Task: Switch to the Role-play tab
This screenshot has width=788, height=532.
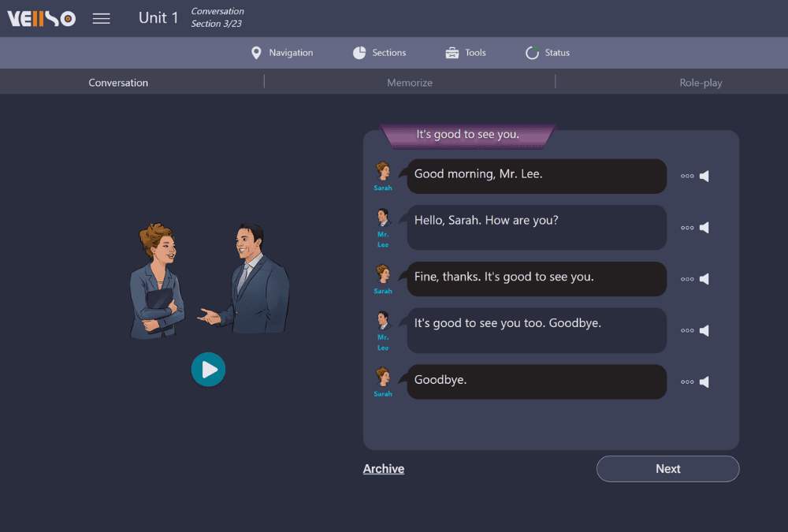Action: (701, 83)
